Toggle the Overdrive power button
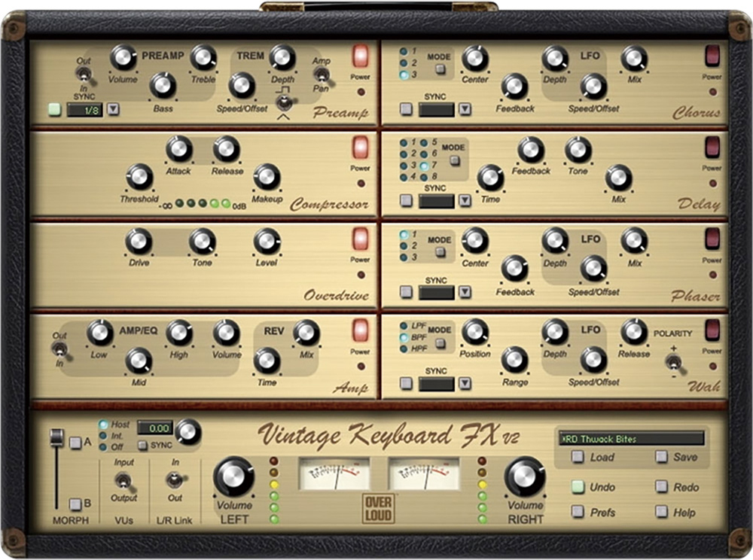This screenshot has height=560, width=753. 360,239
